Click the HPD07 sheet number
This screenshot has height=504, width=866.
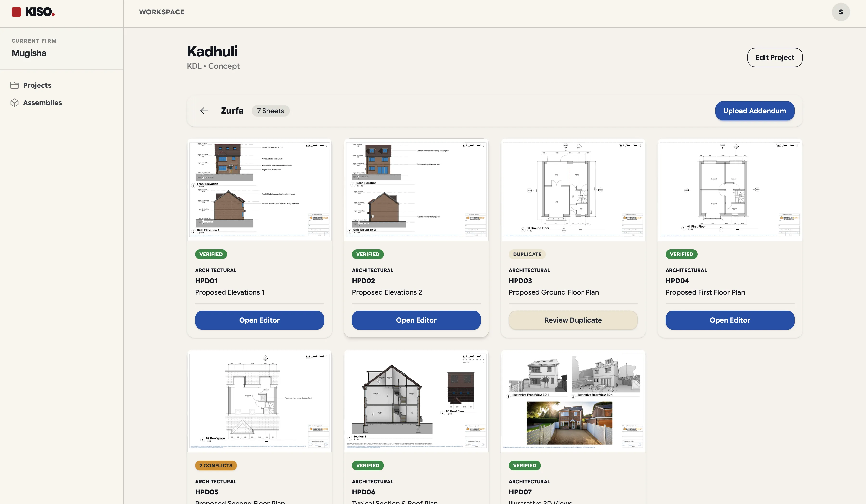(x=520, y=492)
